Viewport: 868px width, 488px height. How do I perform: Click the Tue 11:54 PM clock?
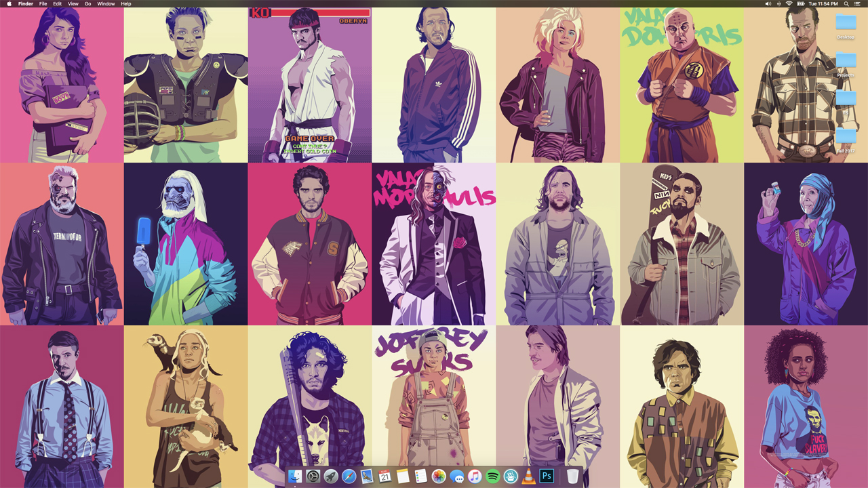(x=823, y=4)
